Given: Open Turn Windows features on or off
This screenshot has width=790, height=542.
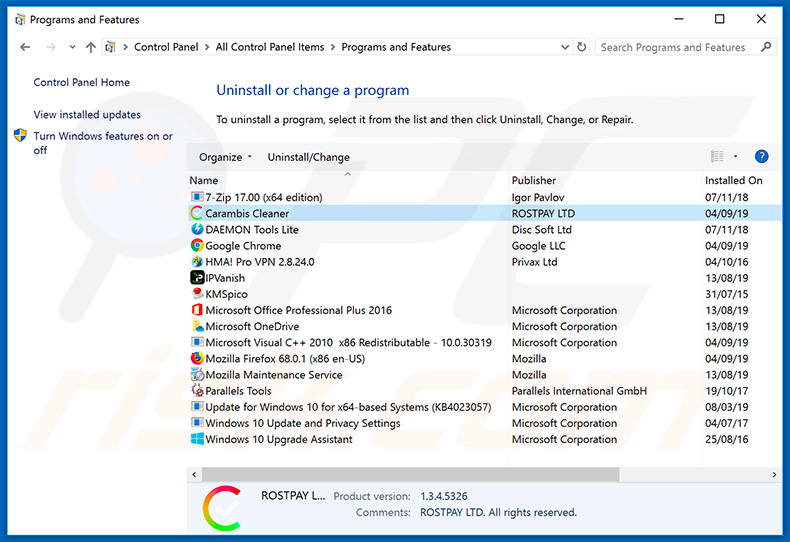Looking at the screenshot, I should pos(103,143).
